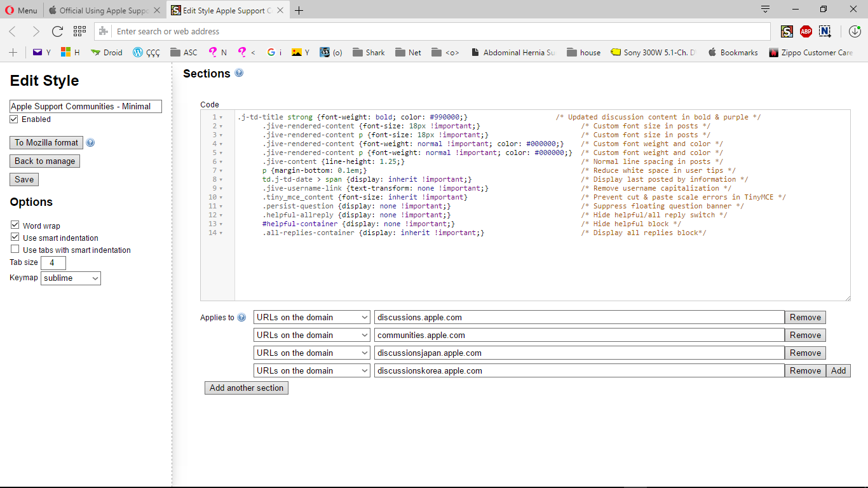Click Add another section button
Viewport: 868px width, 488px height.
click(x=247, y=388)
